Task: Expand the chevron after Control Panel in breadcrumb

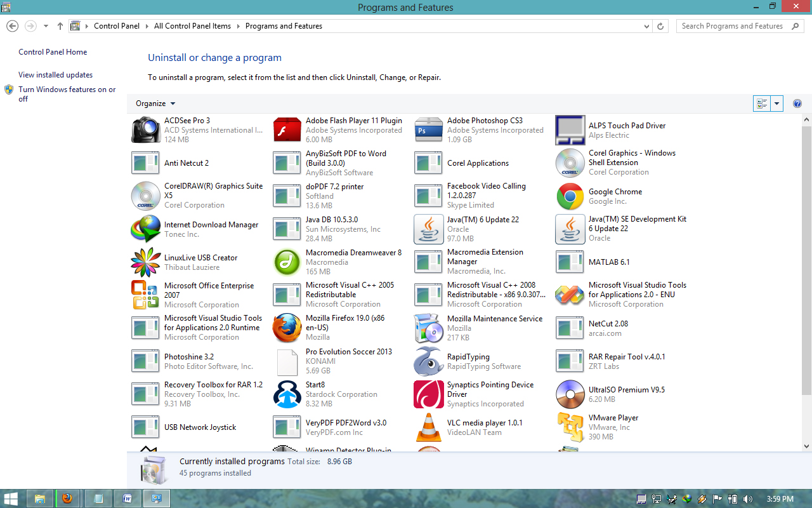Action: (147, 26)
